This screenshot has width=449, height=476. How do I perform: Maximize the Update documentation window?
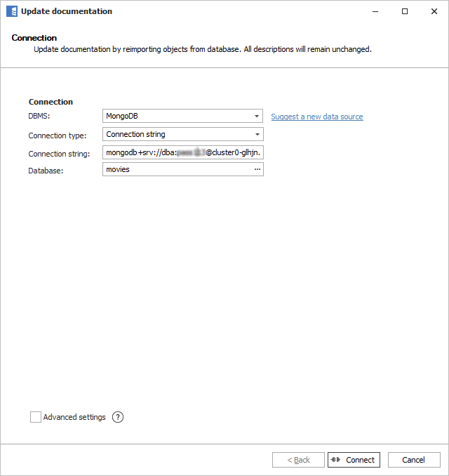[405, 11]
